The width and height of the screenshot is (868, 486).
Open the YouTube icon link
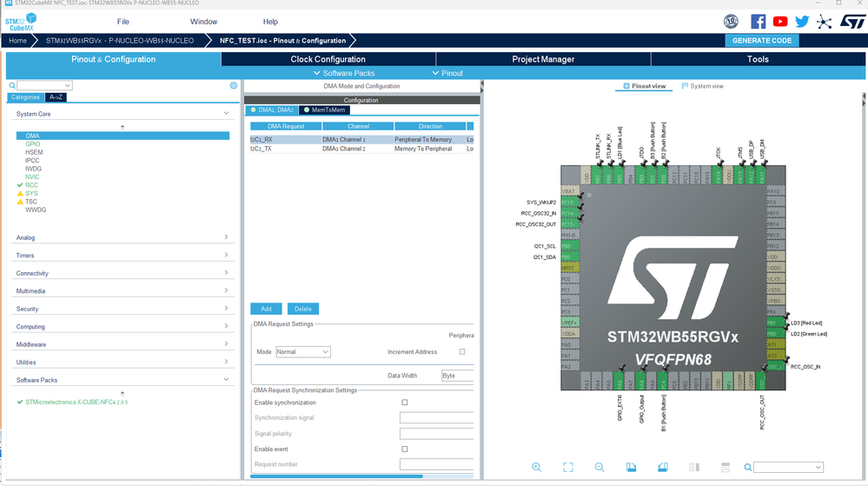tap(780, 22)
